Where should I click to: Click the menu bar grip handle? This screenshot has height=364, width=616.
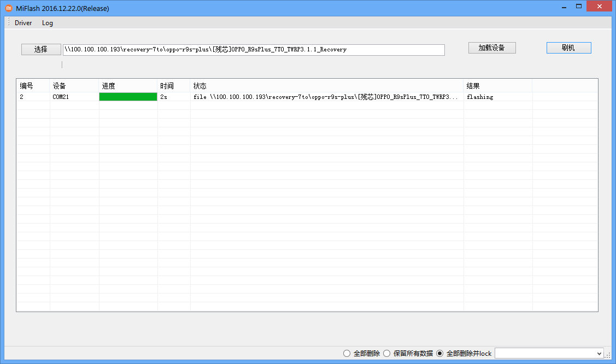click(8, 22)
